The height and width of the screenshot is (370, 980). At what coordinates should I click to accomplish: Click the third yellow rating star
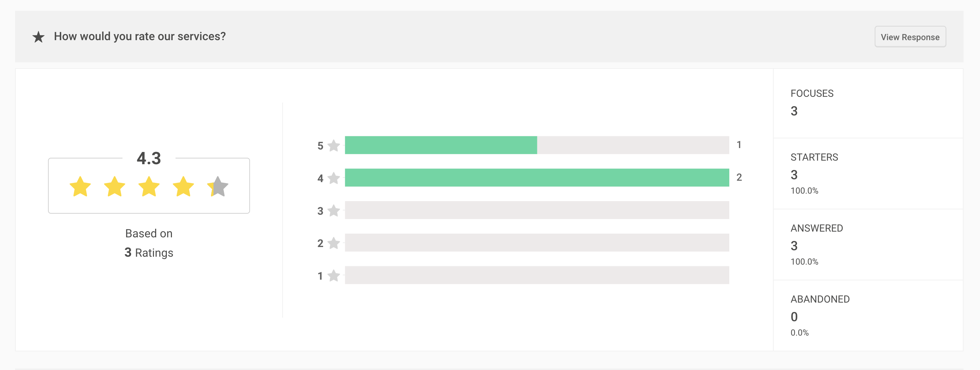pos(149,186)
